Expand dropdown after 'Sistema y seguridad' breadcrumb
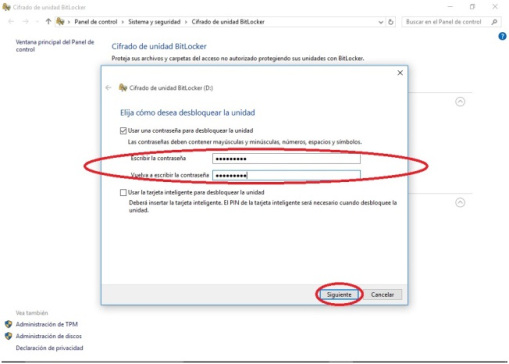Screen dimensions: 509x364 pyautogui.click(x=186, y=22)
